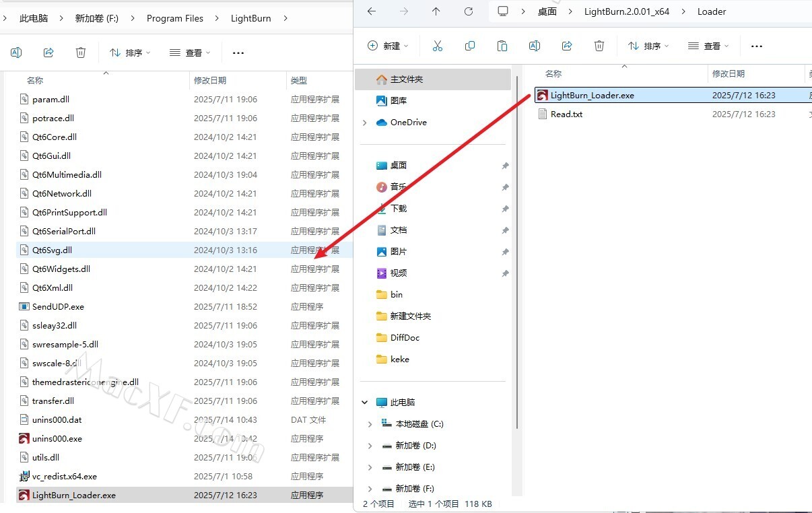Navigate back using the back arrow
This screenshot has height=513, width=812.
(372, 11)
